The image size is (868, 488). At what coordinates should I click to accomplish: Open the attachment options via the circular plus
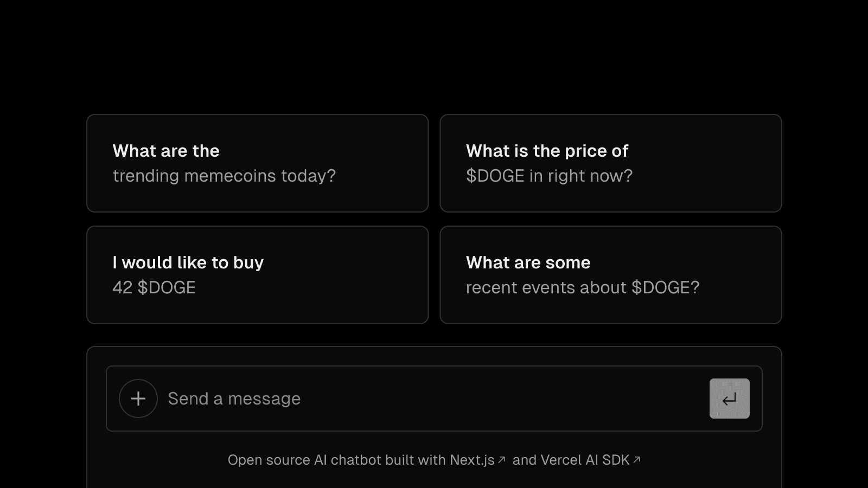click(x=138, y=399)
